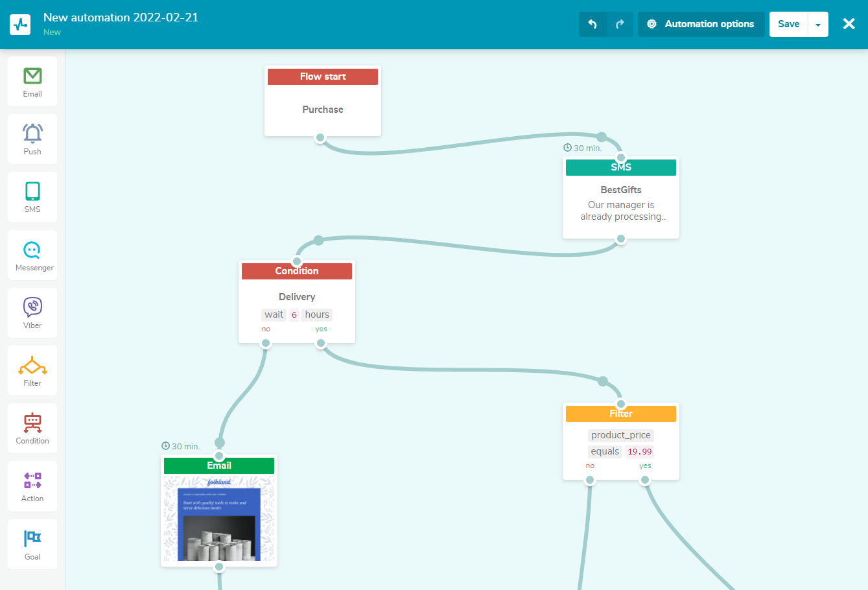This screenshot has width=868, height=590.
Task: Select the Flow start Purchase block
Action: coord(323,109)
